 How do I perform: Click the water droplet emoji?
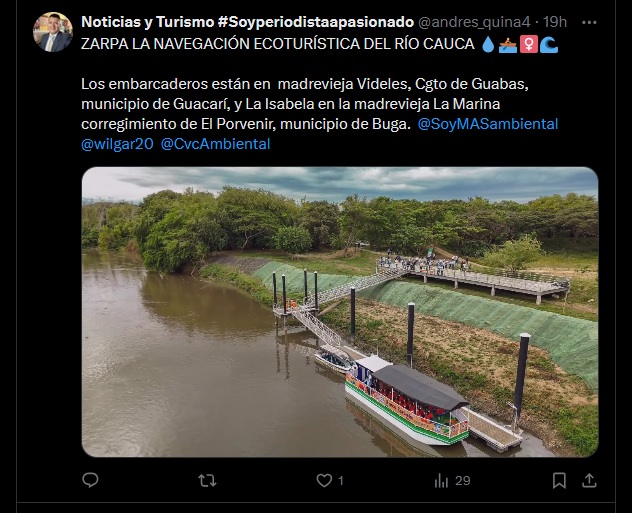coord(488,44)
